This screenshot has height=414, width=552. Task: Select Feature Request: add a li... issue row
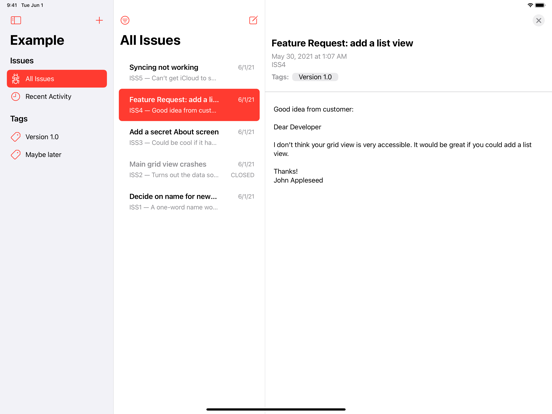coord(189,105)
